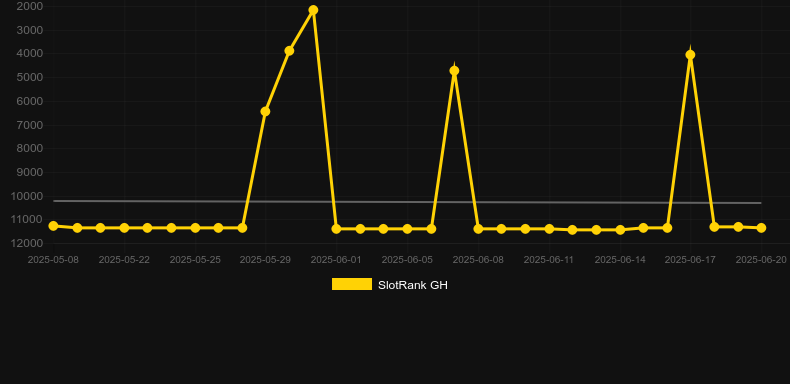Click the 5000 y-axis label
790x384 pixels.
pos(30,77)
